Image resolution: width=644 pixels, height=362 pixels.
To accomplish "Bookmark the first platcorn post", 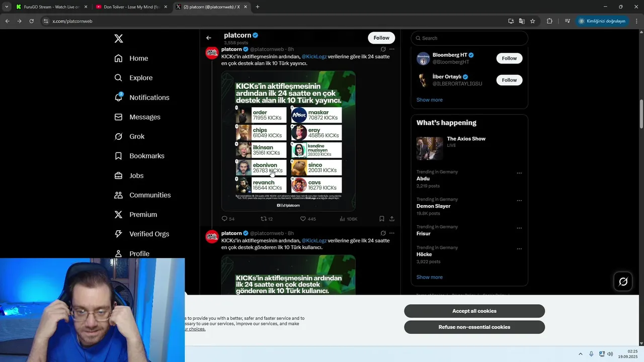I will pyautogui.click(x=382, y=219).
